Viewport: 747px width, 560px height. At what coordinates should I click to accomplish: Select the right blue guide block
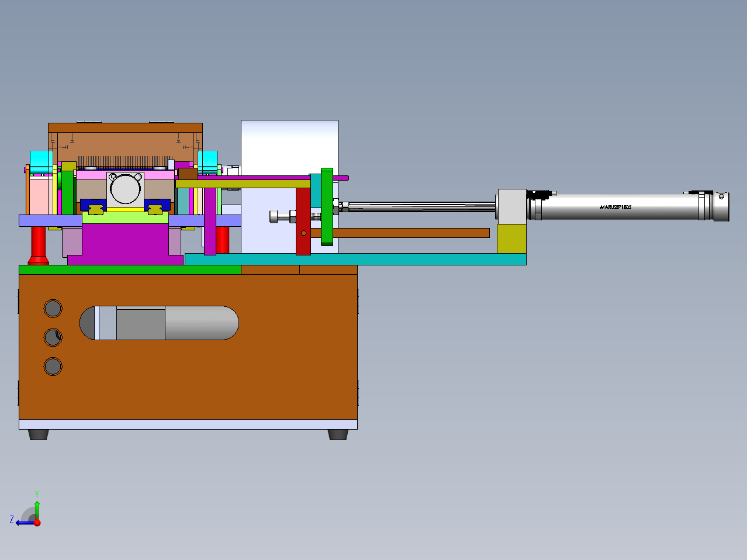pos(157,205)
